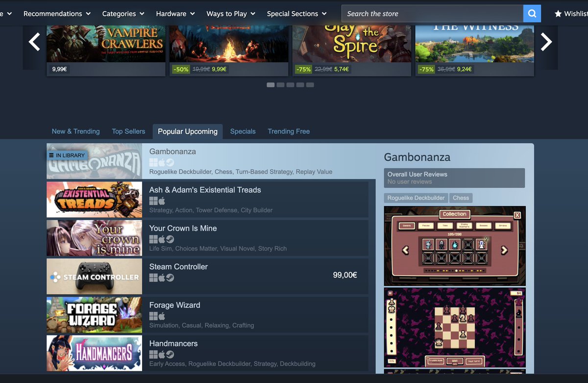
Task: Open the Special Sections dropdown
Action: [296, 14]
